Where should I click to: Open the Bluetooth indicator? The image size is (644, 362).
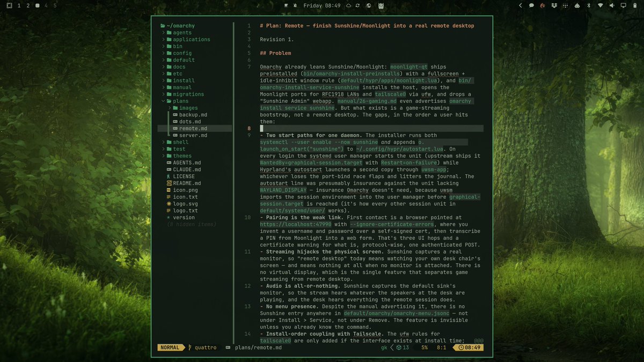588,5
